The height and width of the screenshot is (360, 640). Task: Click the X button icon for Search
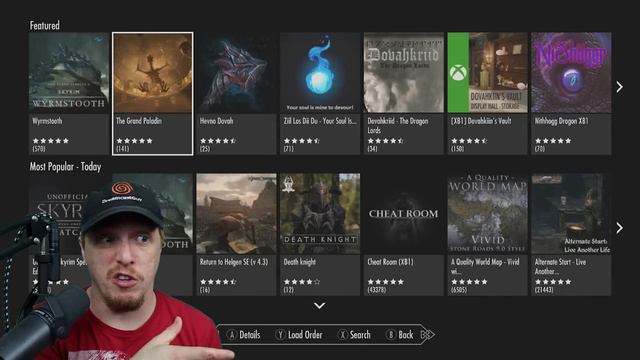342,335
